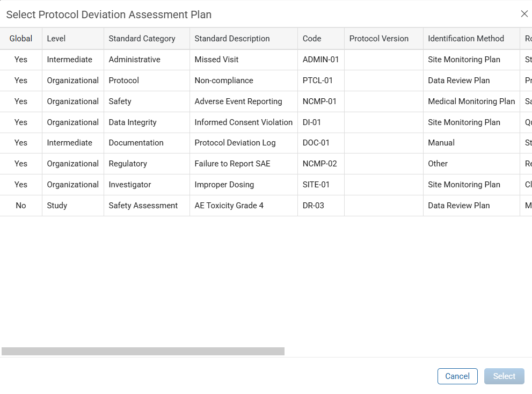Click the No global cell
532x394 pixels.
[21, 206]
